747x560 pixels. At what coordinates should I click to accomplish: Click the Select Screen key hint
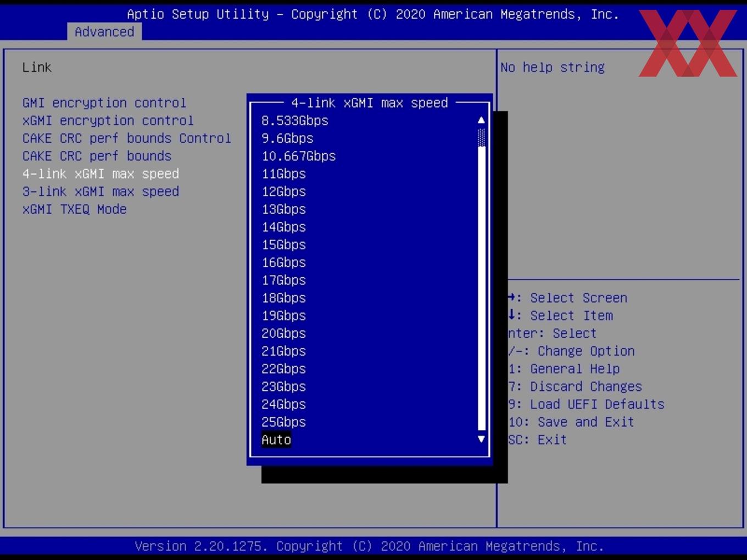tap(567, 298)
